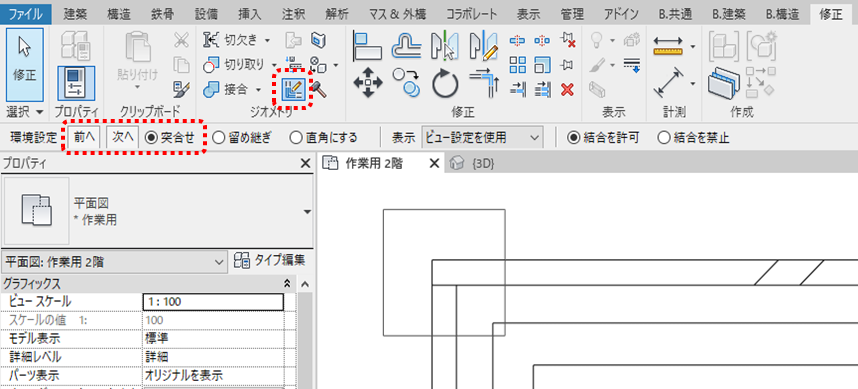Click the Match Type Properties paintbrush icon
858x389 pixels.
pyautogui.click(x=181, y=88)
